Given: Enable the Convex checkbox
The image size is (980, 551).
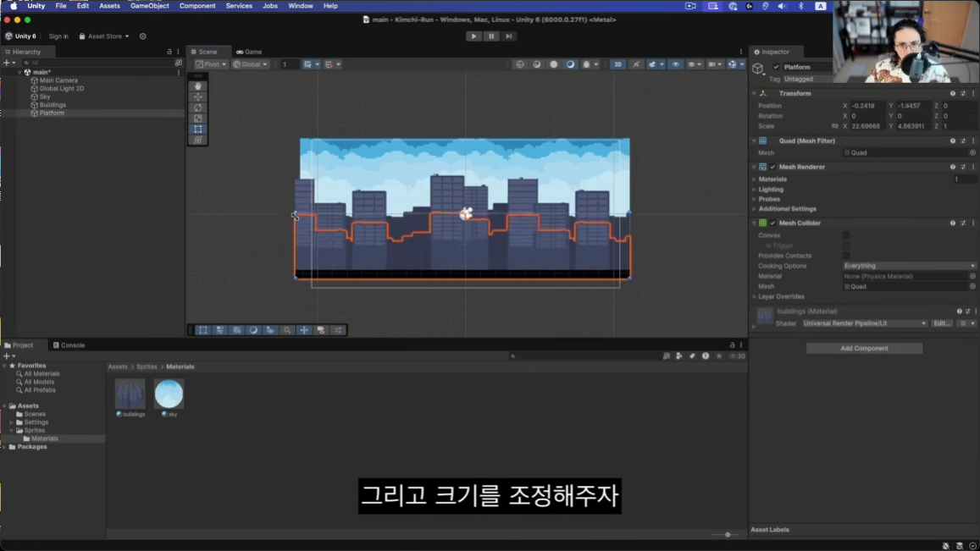Looking at the screenshot, I should coord(846,235).
